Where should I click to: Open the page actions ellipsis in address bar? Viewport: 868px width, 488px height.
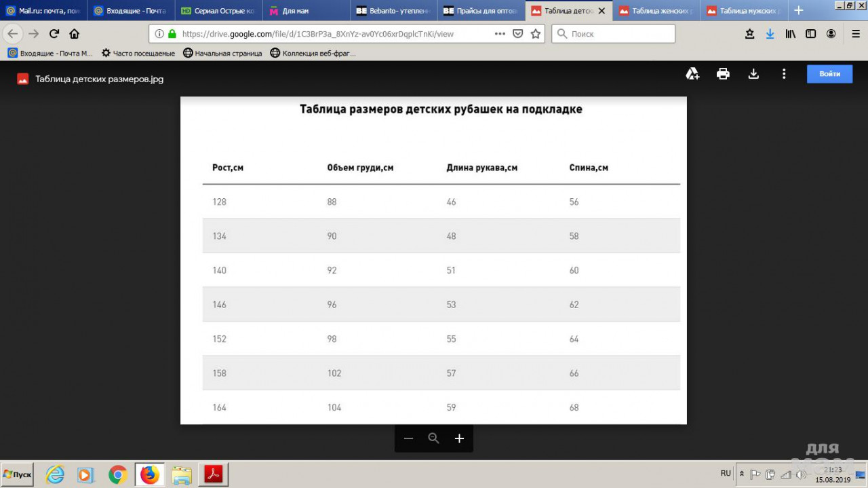point(500,34)
